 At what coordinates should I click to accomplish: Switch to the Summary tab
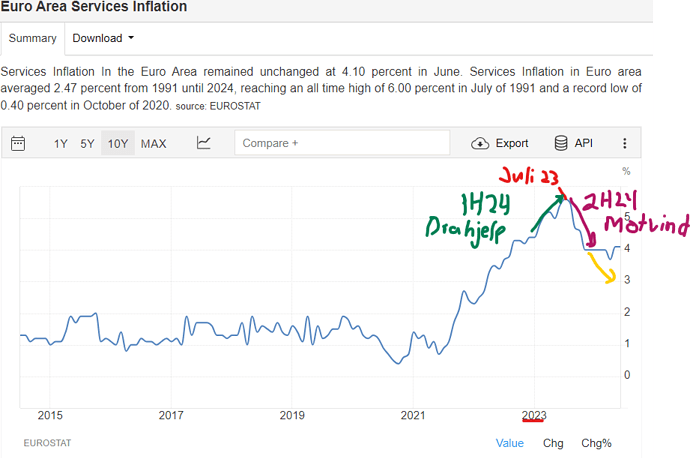pos(32,38)
